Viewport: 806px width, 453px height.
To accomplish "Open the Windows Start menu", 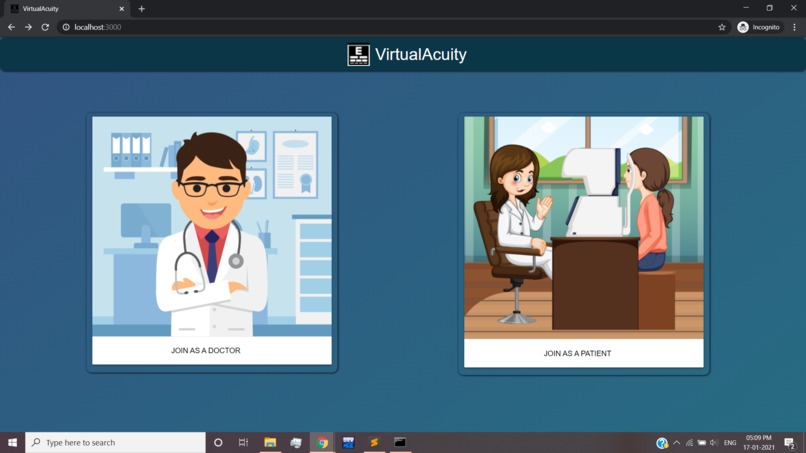I will [12, 443].
